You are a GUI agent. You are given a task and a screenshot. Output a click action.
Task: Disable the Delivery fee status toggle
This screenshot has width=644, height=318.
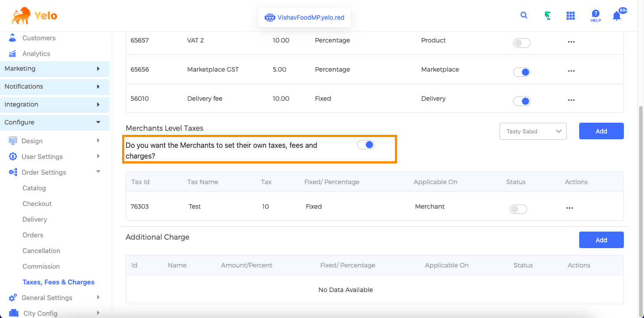tap(521, 101)
